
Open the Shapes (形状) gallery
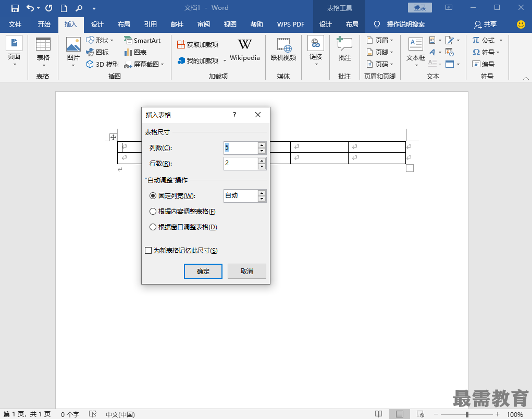click(x=100, y=40)
